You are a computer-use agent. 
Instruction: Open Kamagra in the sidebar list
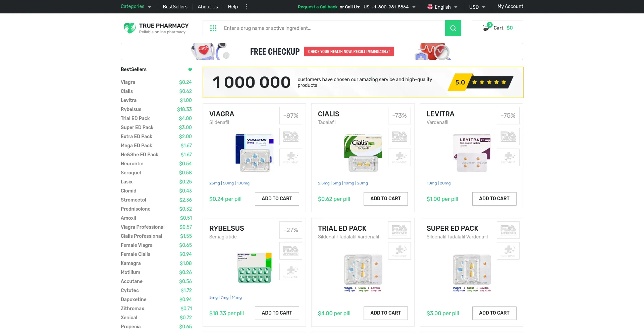(131, 263)
